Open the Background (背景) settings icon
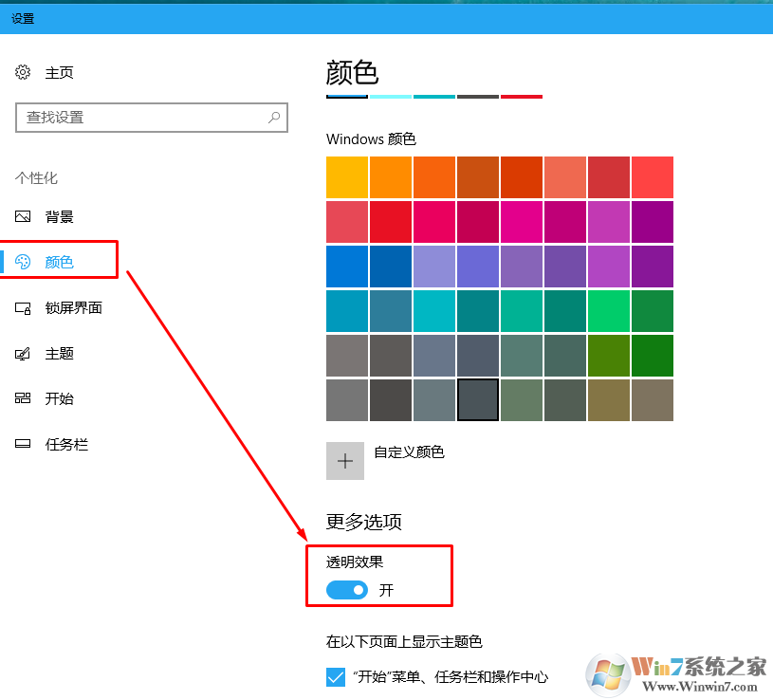 (x=24, y=217)
